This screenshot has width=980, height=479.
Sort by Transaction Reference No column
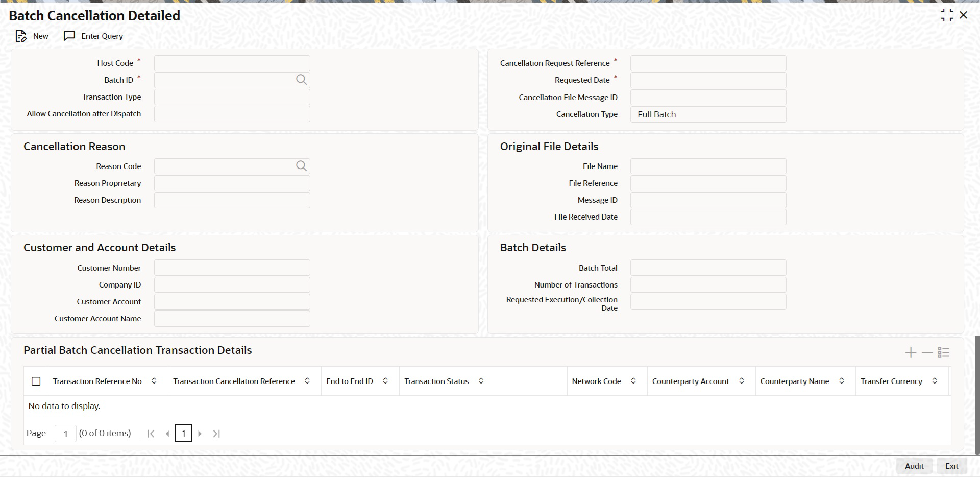pos(154,381)
